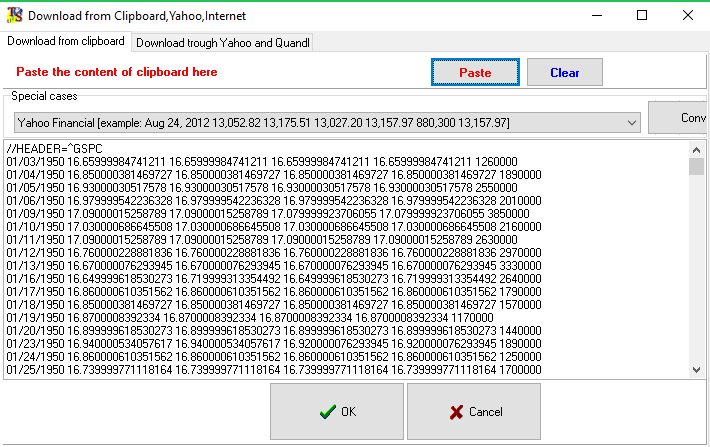Click the partially visible Conv button
This screenshot has width=710, height=447.
click(680, 118)
